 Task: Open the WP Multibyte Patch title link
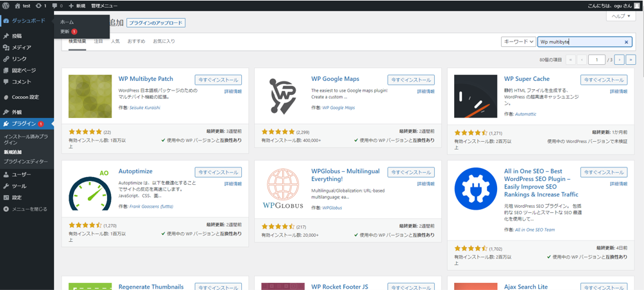(x=146, y=79)
